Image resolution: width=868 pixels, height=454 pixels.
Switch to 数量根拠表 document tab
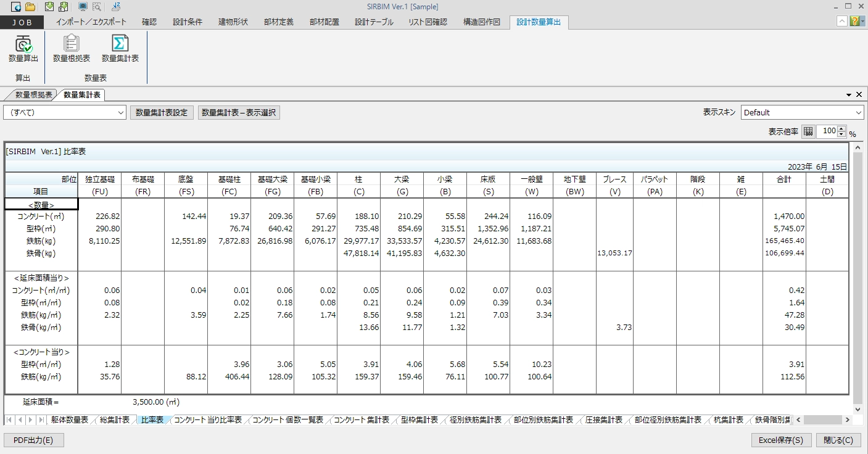pyautogui.click(x=32, y=95)
